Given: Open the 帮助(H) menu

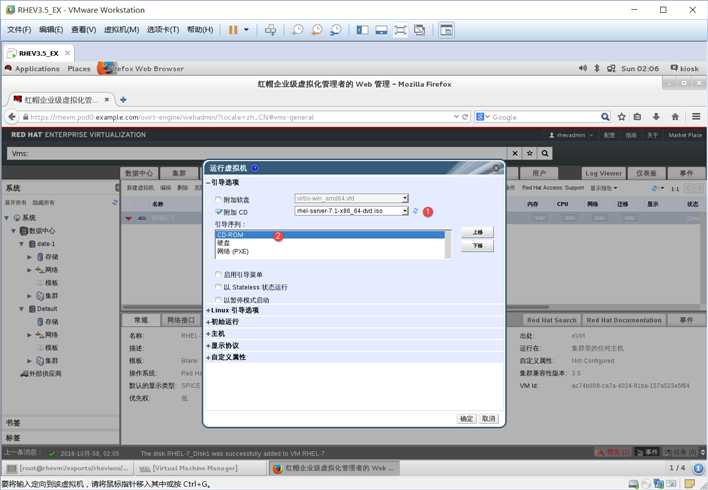Looking at the screenshot, I should click(200, 30).
